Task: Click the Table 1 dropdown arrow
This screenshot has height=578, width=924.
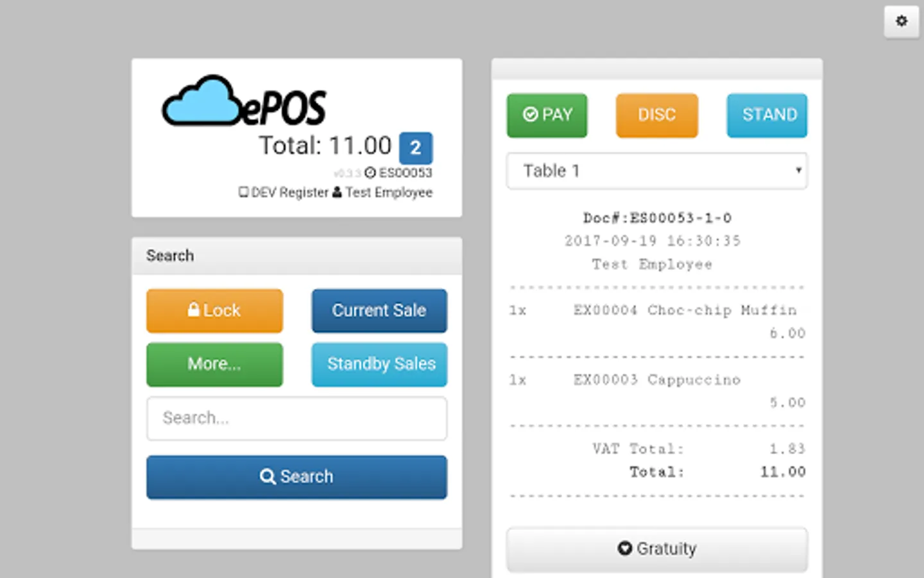Action: tap(798, 170)
